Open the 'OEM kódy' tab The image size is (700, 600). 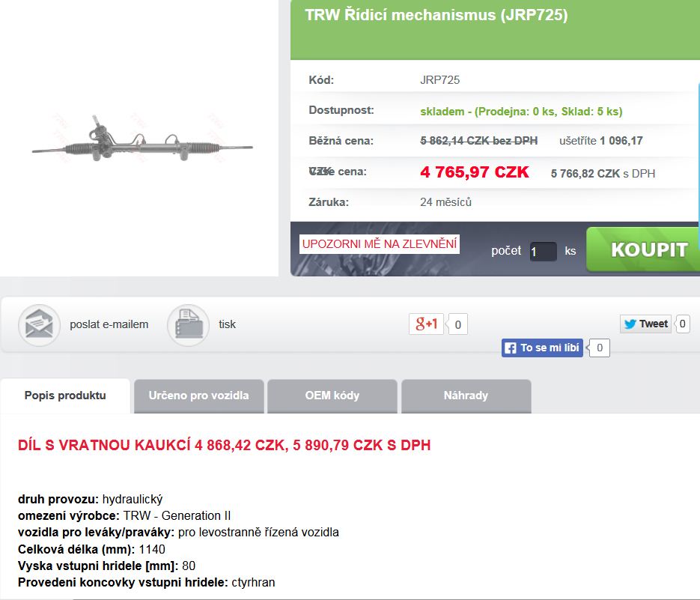[332, 396]
